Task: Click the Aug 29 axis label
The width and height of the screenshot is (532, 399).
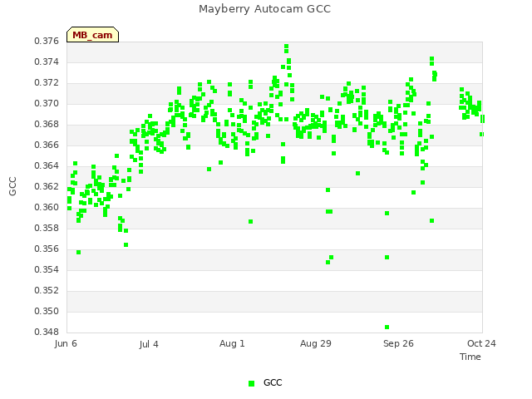Action: [316, 343]
